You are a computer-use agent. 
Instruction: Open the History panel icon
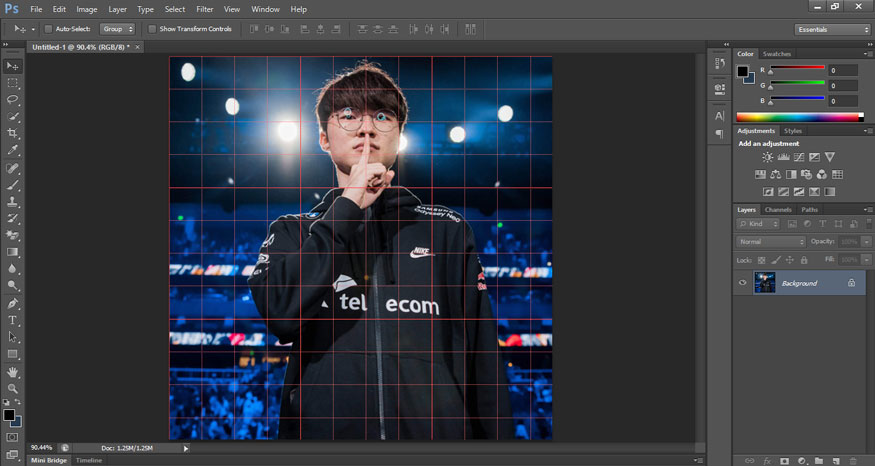[x=719, y=64]
